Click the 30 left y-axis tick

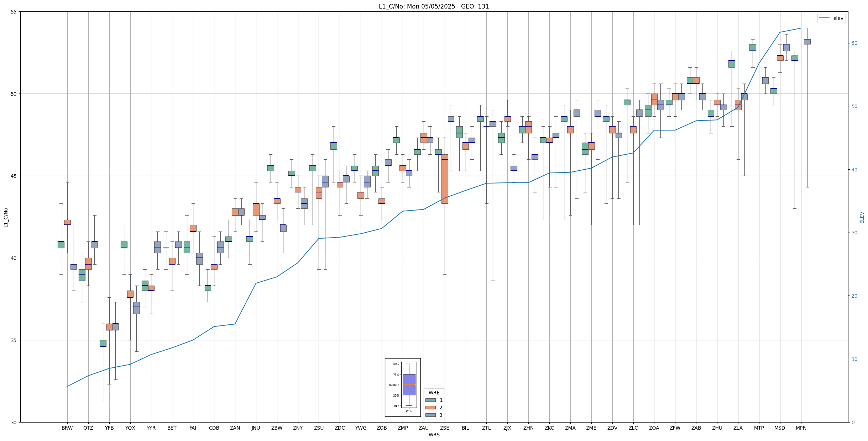coord(14,422)
